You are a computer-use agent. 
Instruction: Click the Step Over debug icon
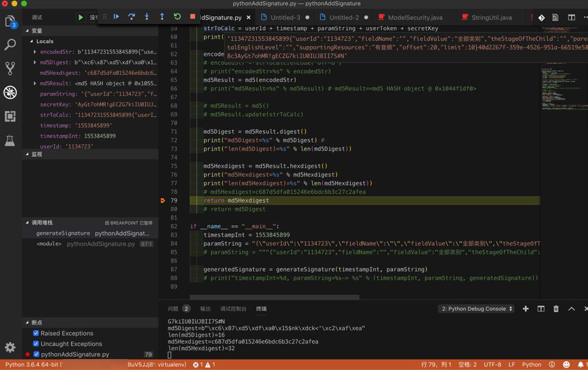pos(131,17)
